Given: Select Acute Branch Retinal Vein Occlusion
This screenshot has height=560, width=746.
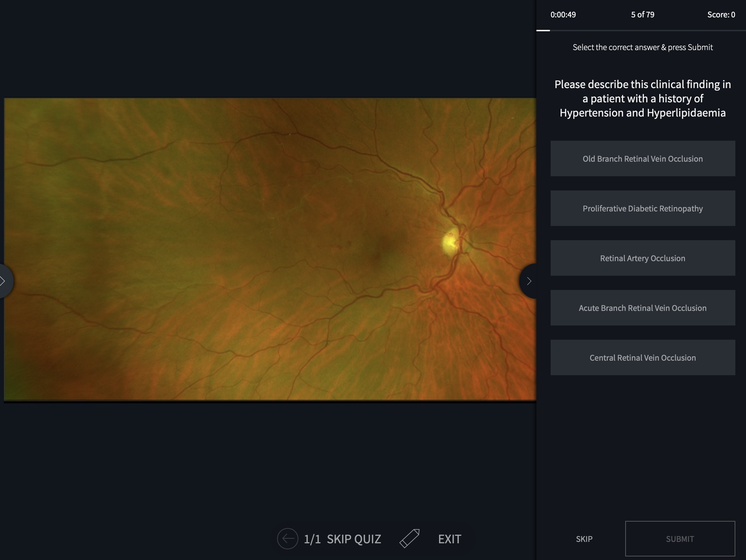Looking at the screenshot, I should (642, 308).
